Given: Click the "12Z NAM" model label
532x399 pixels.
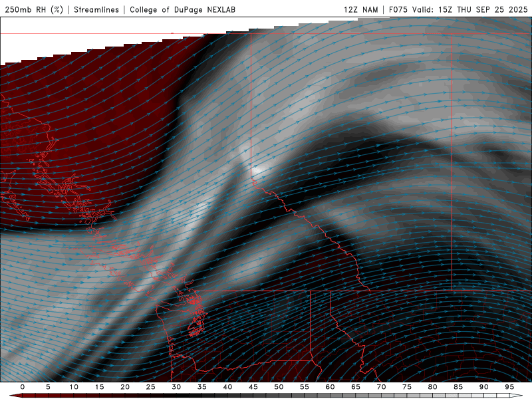Looking at the screenshot, I should (x=361, y=9).
